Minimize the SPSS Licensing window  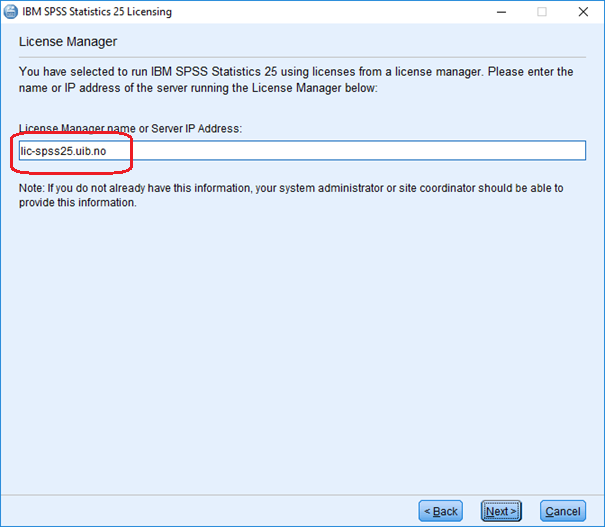point(501,12)
